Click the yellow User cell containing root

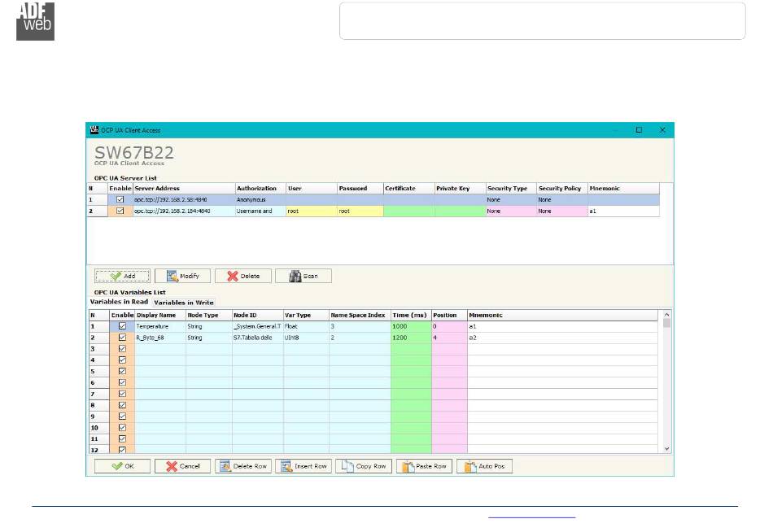pyautogui.click(x=311, y=211)
